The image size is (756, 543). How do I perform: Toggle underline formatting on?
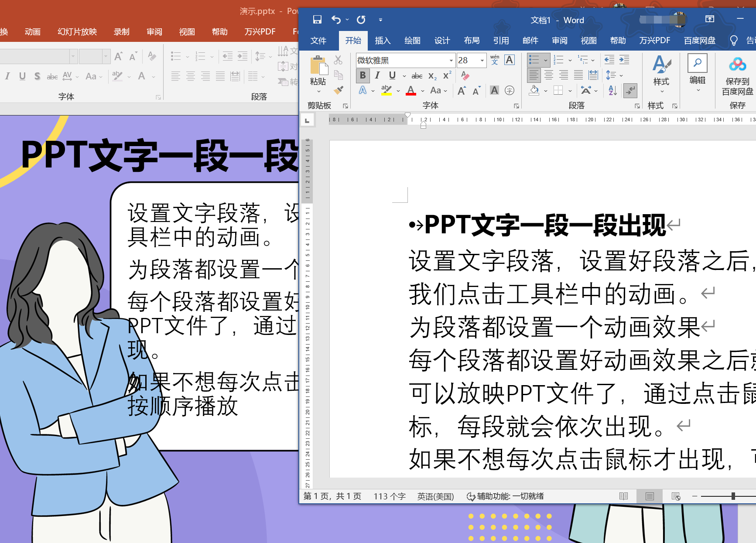point(392,75)
